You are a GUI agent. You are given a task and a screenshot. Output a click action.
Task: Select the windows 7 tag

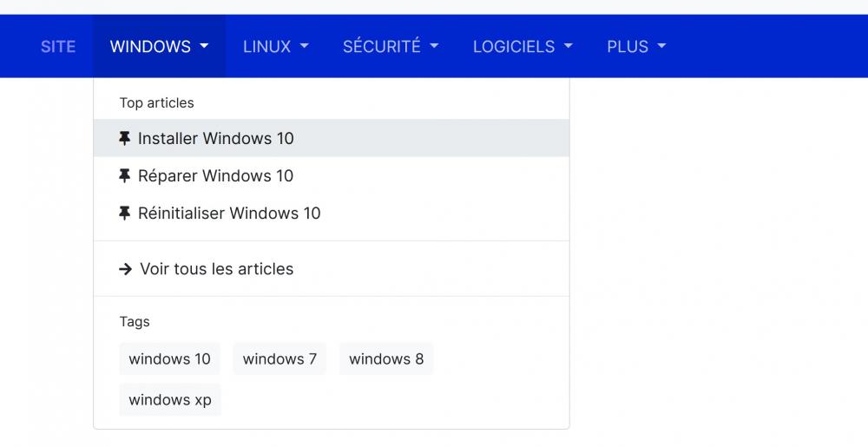pyautogui.click(x=279, y=359)
